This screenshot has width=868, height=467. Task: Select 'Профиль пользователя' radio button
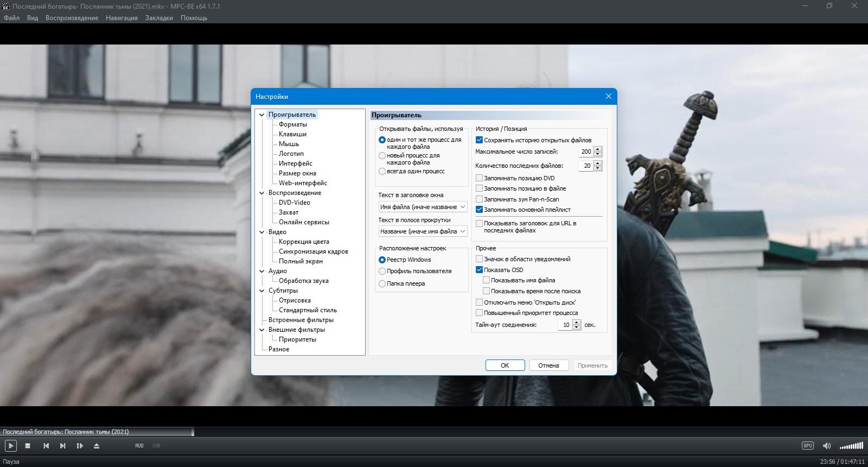(382, 271)
